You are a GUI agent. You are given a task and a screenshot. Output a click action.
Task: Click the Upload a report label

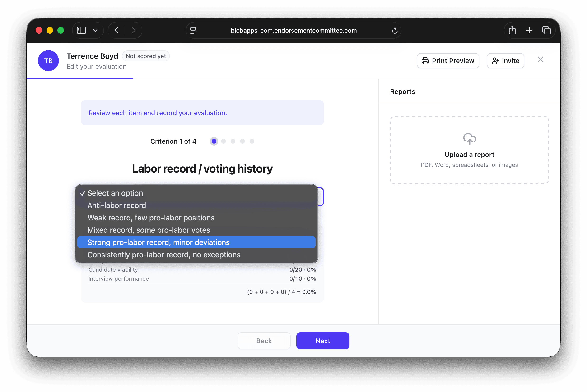[x=469, y=155]
